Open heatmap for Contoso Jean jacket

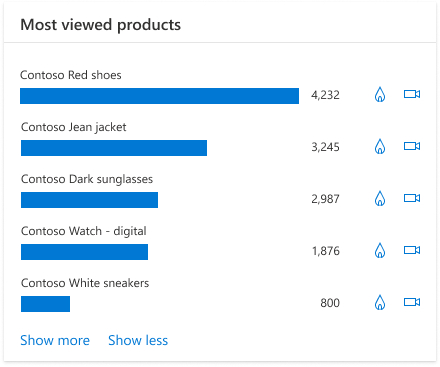coord(380,146)
